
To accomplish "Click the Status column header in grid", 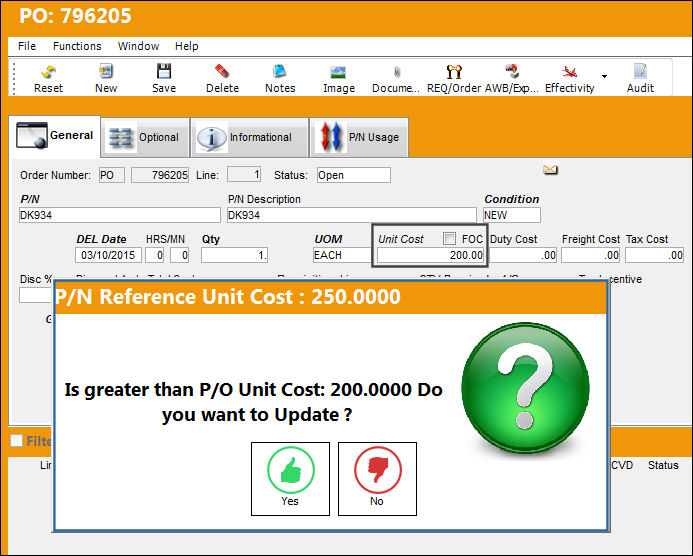I will (663, 465).
